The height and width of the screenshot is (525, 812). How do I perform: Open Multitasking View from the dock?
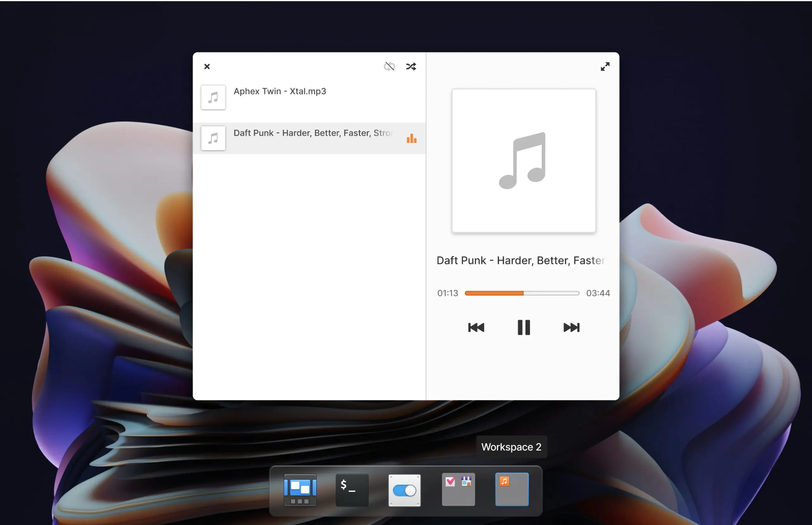[300, 490]
